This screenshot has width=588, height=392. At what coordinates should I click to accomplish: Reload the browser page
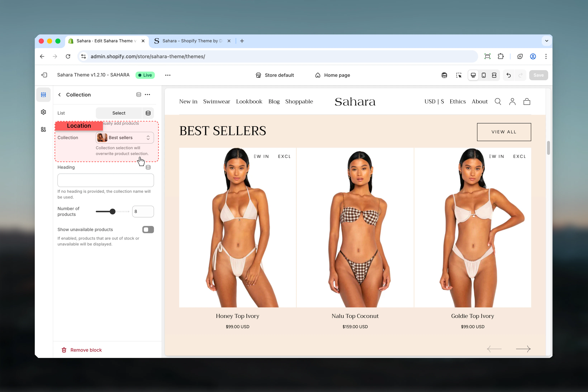pos(68,56)
